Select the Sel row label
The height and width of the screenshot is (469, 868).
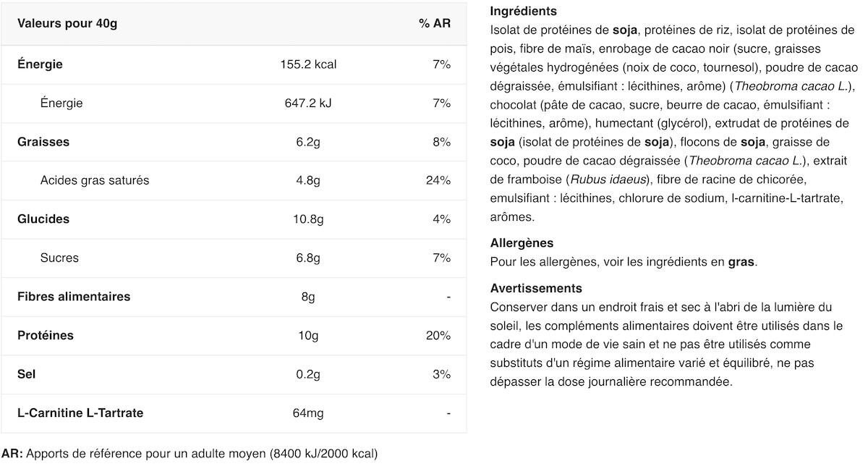27,374
